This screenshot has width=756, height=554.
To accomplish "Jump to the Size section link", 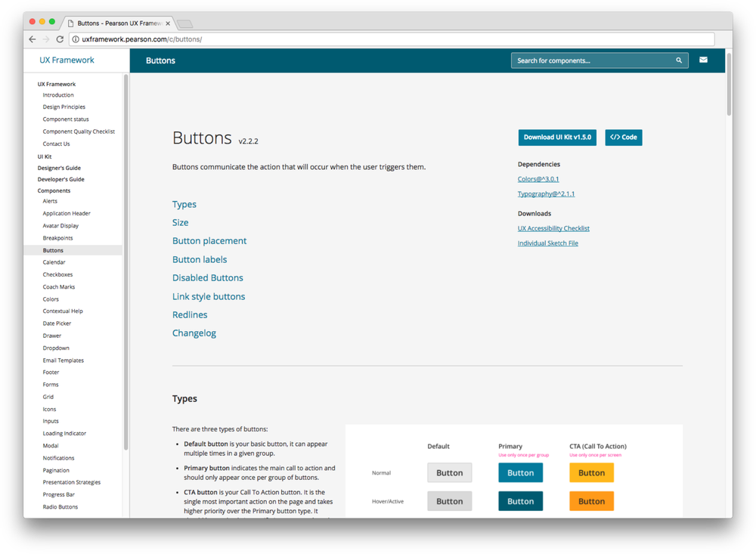I will click(x=181, y=223).
